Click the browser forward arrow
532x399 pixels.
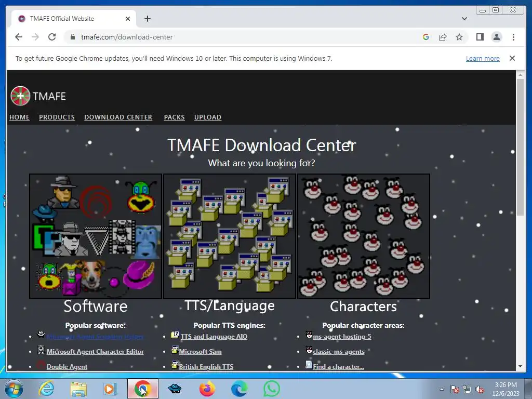point(35,37)
